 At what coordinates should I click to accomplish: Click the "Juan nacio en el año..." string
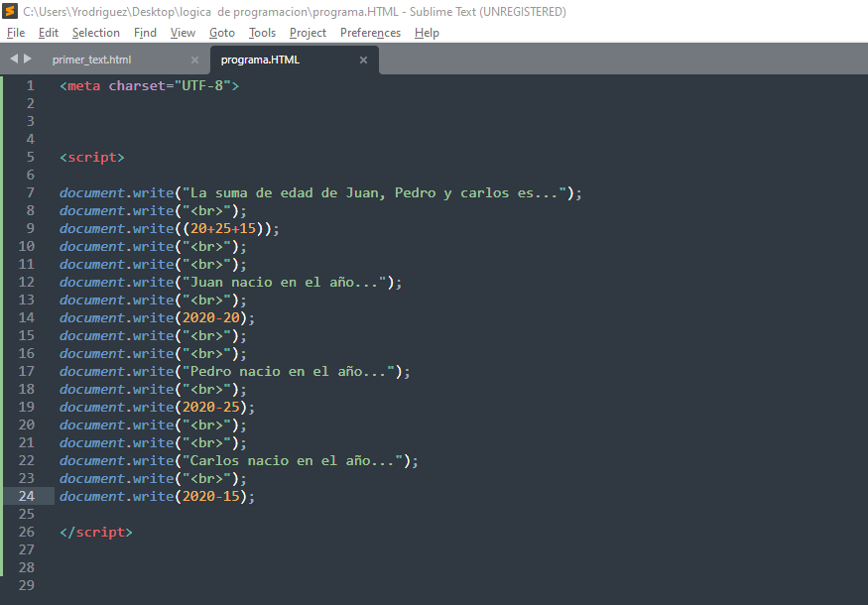285,283
